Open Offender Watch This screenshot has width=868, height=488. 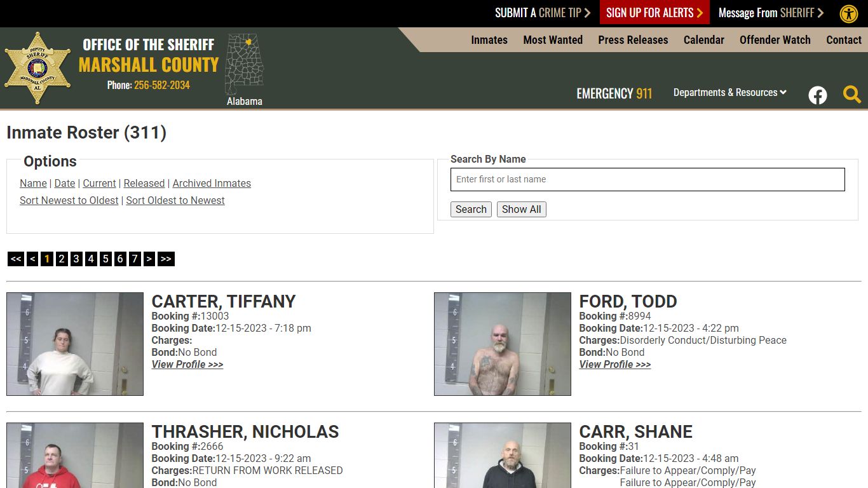(775, 39)
